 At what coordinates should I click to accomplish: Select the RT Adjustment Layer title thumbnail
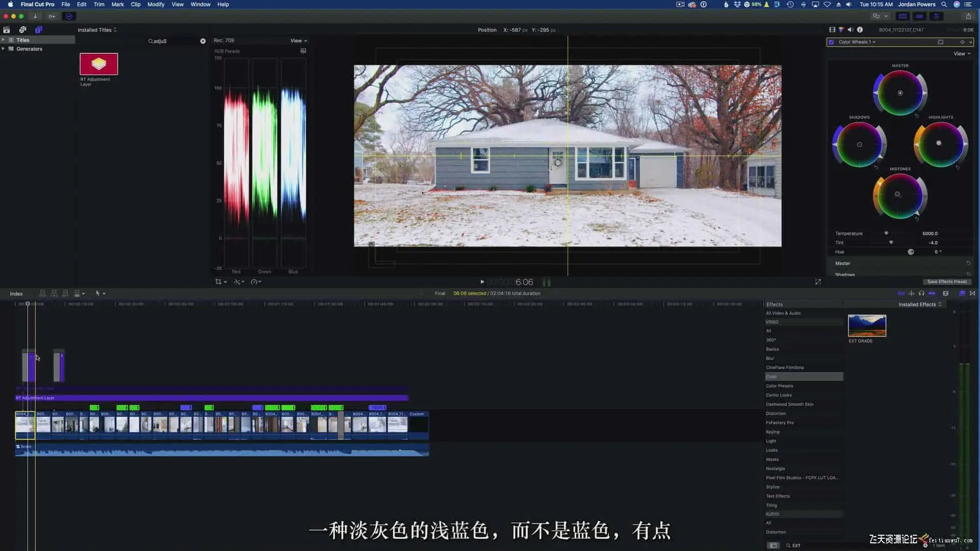pos(99,64)
